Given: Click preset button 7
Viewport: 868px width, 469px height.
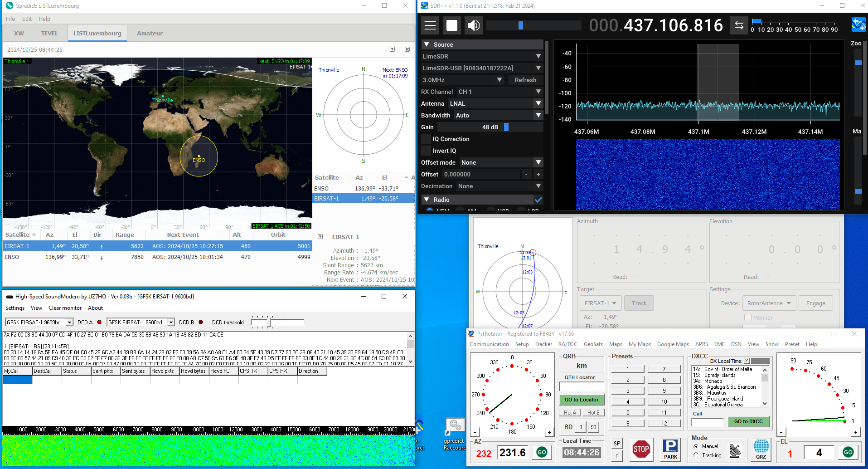Looking at the screenshot, I should pyautogui.click(x=664, y=369).
